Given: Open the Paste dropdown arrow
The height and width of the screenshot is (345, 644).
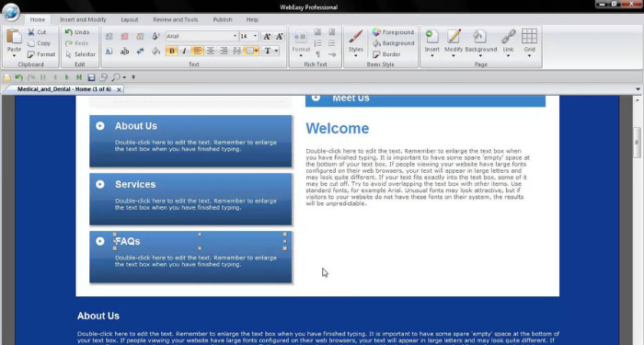Looking at the screenshot, I should 14,56.
